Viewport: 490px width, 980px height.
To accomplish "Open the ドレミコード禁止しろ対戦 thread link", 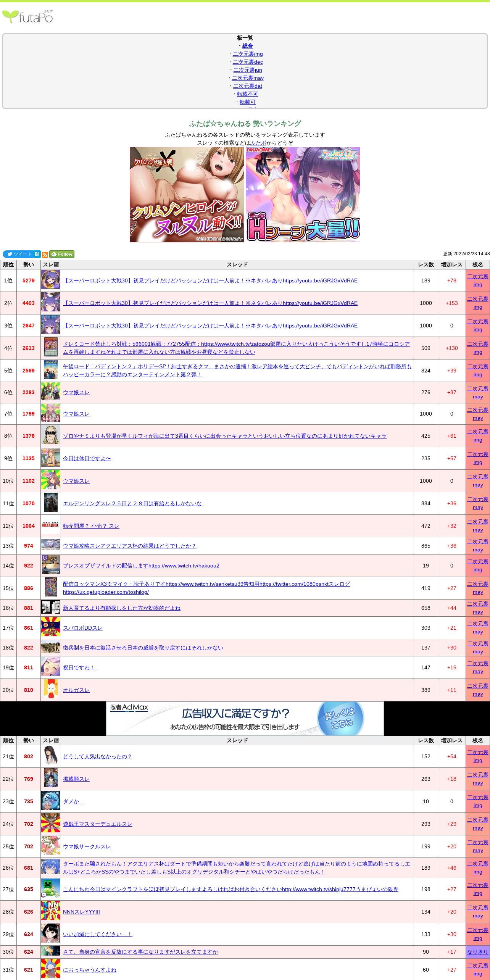I will [236, 348].
